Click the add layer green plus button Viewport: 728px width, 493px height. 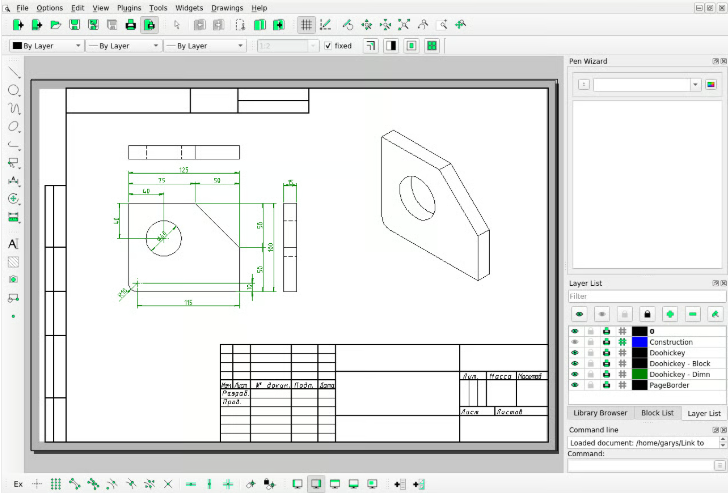click(669, 314)
